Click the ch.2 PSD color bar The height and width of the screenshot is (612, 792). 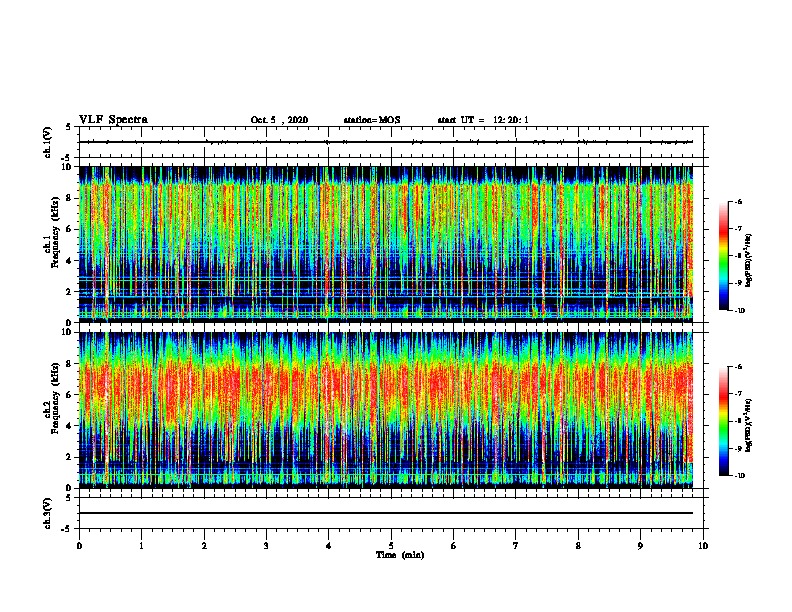[724, 421]
